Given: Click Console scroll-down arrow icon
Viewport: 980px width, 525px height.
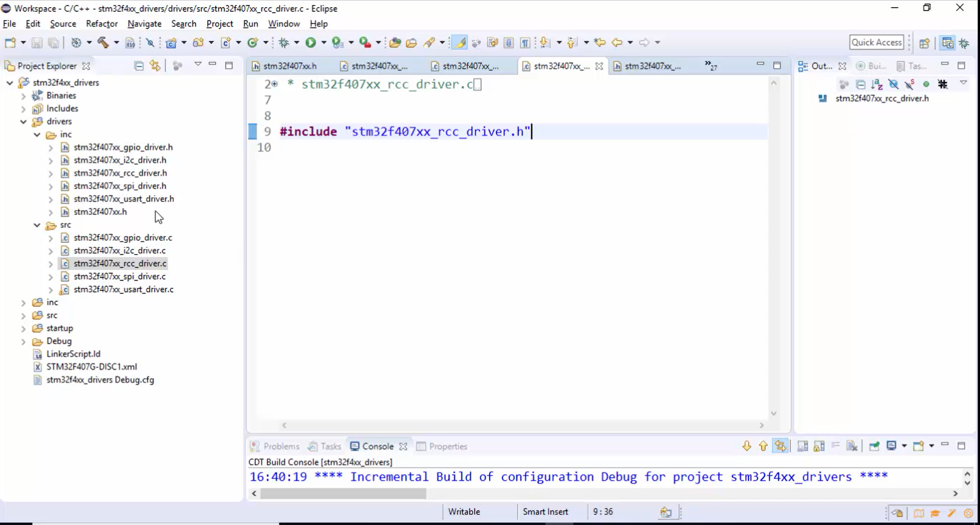Looking at the screenshot, I should click(747, 446).
